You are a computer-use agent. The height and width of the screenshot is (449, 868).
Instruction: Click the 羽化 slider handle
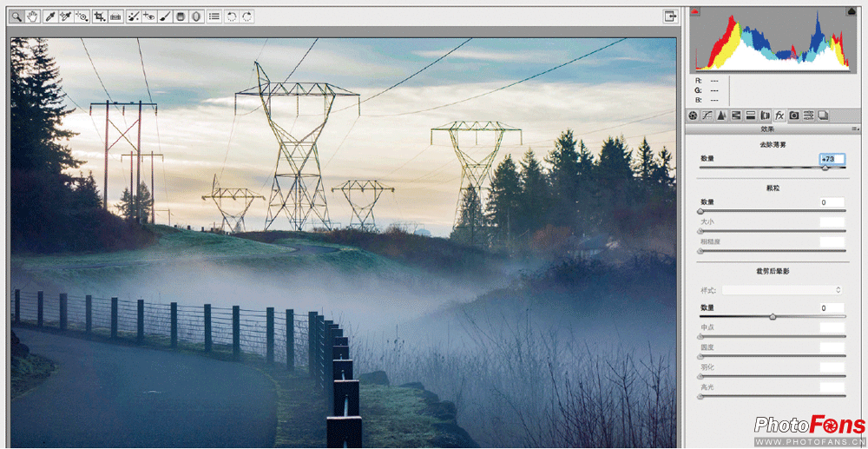point(700,376)
